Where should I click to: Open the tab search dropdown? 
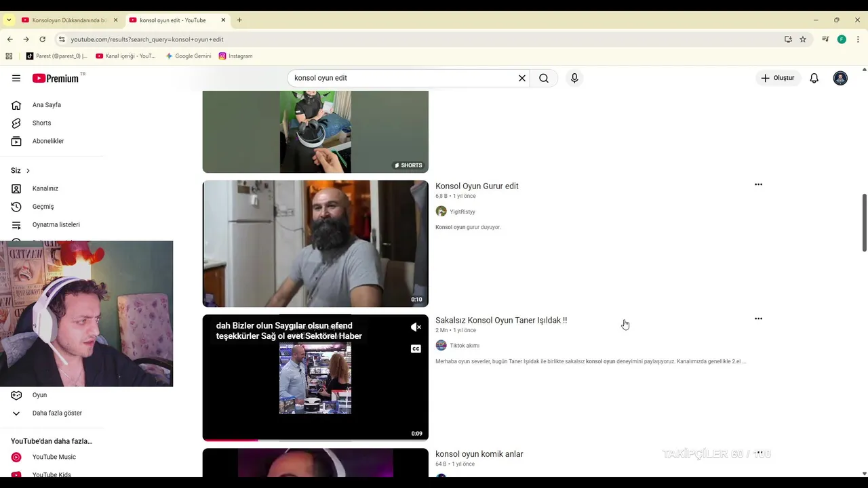coord(9,20)
